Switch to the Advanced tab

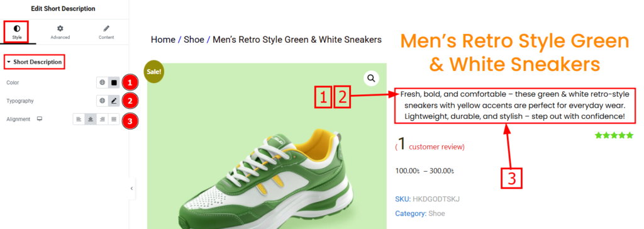point(60,32)
